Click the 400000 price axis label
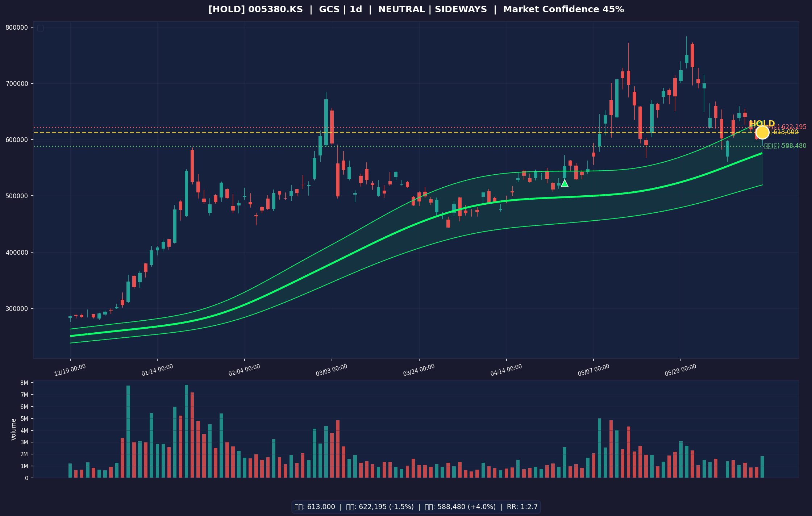 pyautogui.click(x=17, y=252)
